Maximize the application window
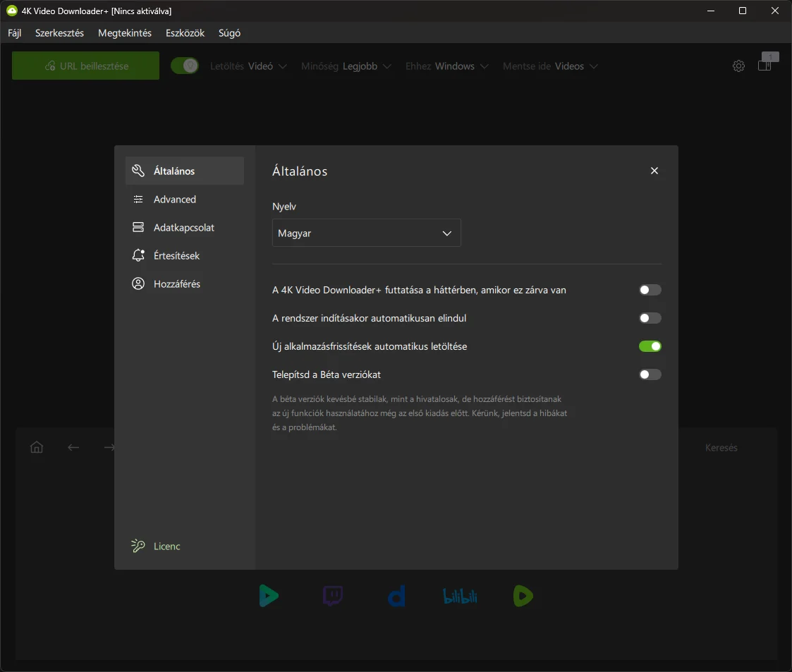Screen dimensions: 792x672 [743, 11]
